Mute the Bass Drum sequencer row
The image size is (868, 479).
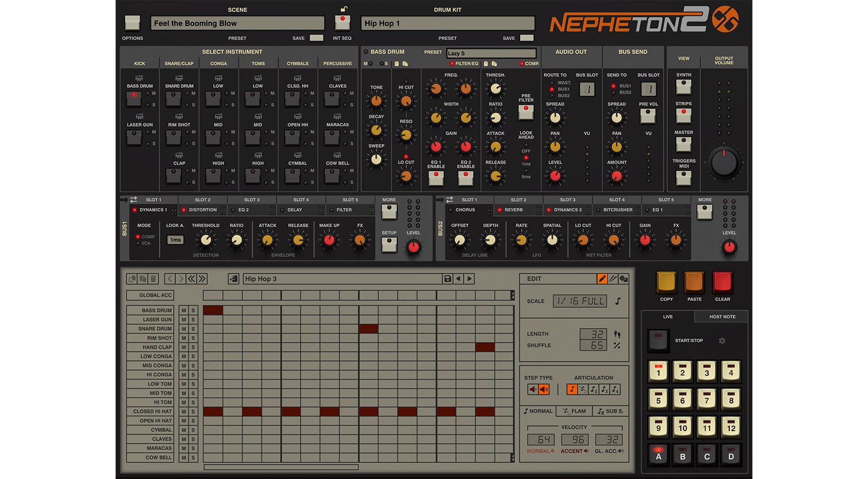(184, 311)
